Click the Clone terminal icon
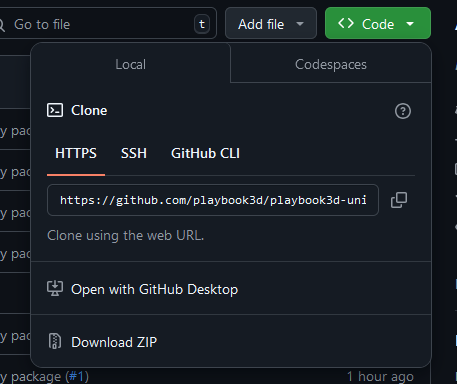 pyautogui.click(x=55, y=110)
